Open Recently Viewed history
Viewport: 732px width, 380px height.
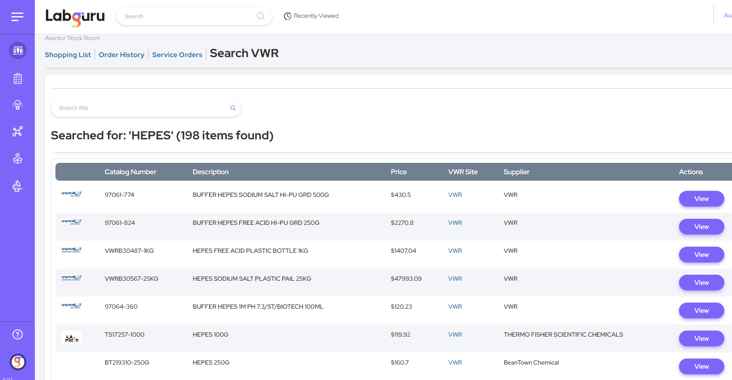click(311, 16)
